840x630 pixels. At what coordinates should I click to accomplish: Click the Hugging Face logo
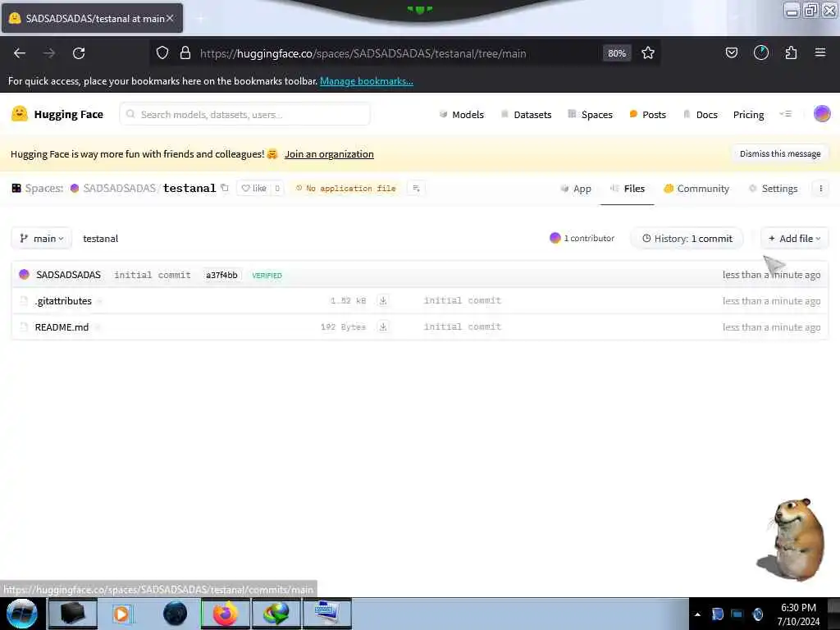pos(57,114)
